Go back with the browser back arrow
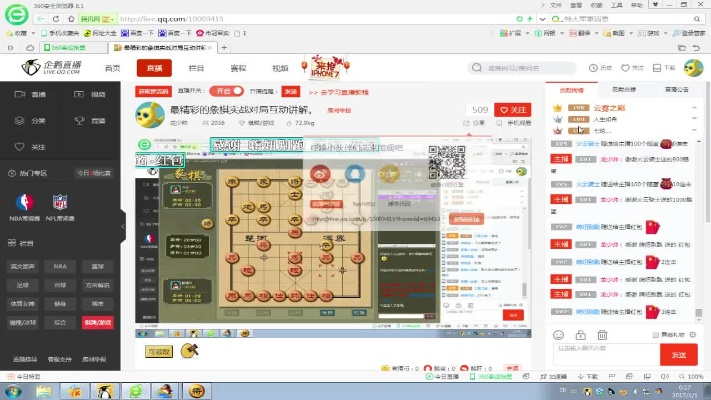 [x=41, y=19]
